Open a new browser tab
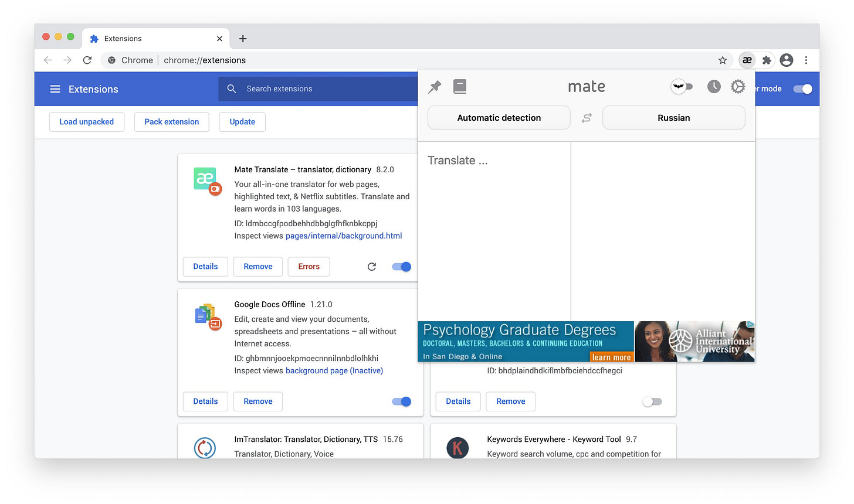 (x=243, y=39)
